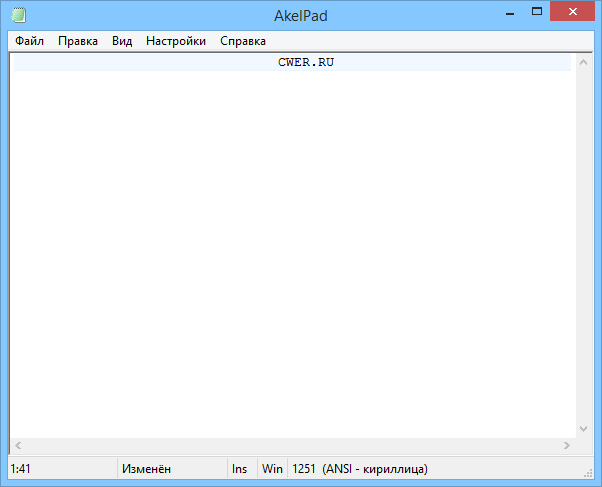602x487 pixels.
Task: Toggle the Ins insert mode indicator
Action: pos(239,468)
